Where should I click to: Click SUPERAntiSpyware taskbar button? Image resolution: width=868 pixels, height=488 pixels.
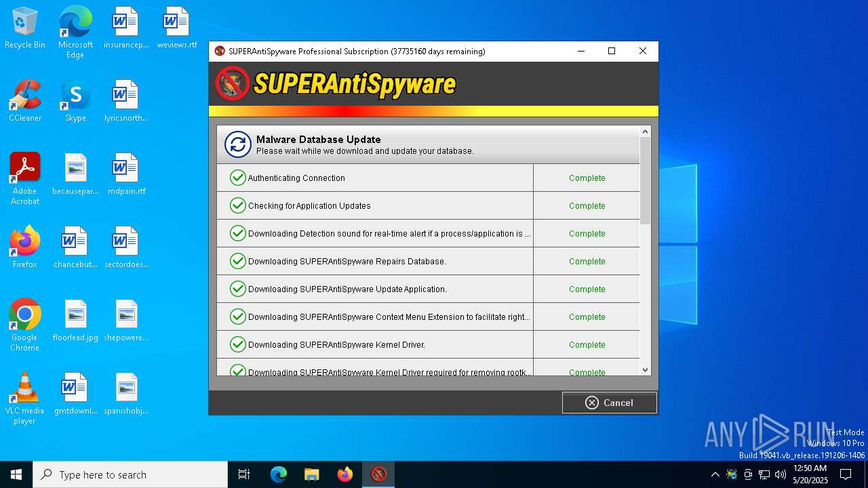tap(378, 474)
